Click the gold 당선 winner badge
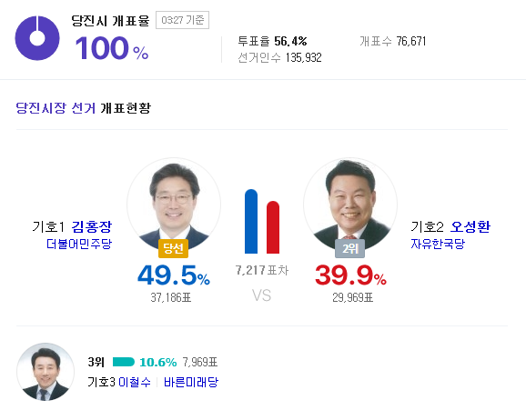 coord(173,248)
